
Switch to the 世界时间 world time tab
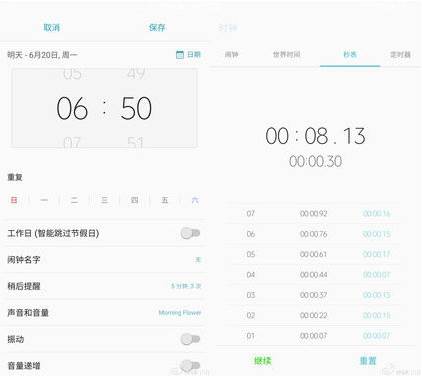point(287,54)
